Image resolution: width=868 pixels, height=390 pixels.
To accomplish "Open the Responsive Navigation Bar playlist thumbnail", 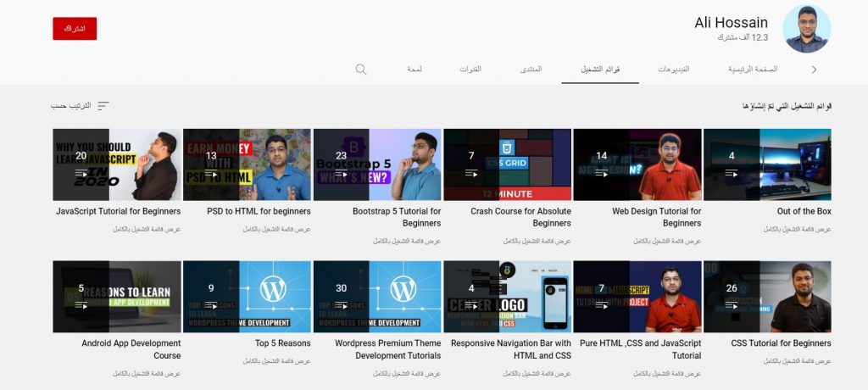I will 507,296.
